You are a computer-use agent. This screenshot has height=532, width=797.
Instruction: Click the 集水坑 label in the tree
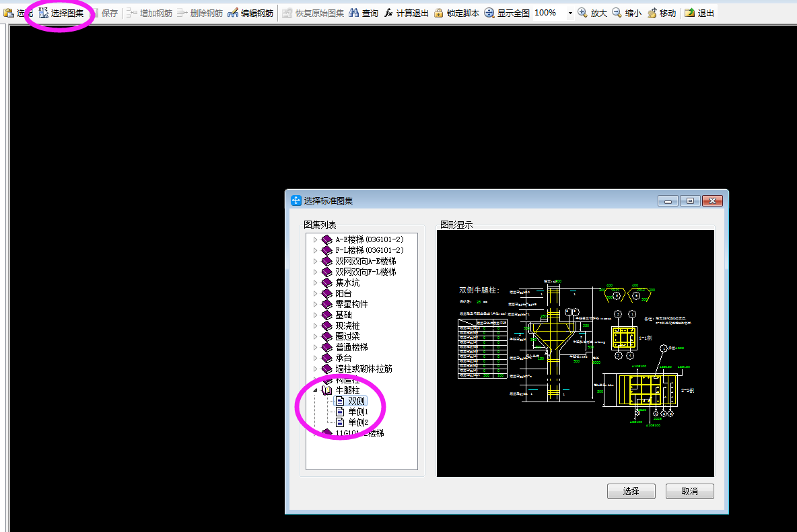(347, 282)
